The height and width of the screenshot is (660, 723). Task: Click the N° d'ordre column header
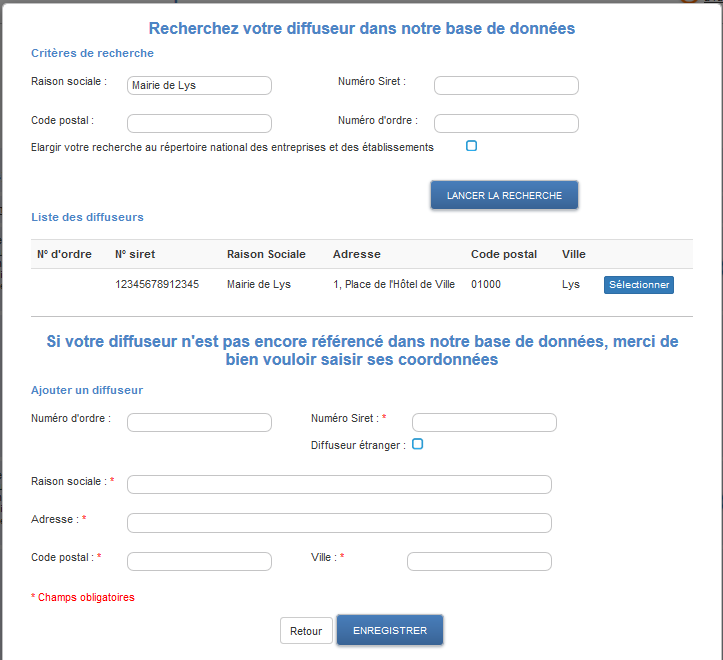[64, 254]
